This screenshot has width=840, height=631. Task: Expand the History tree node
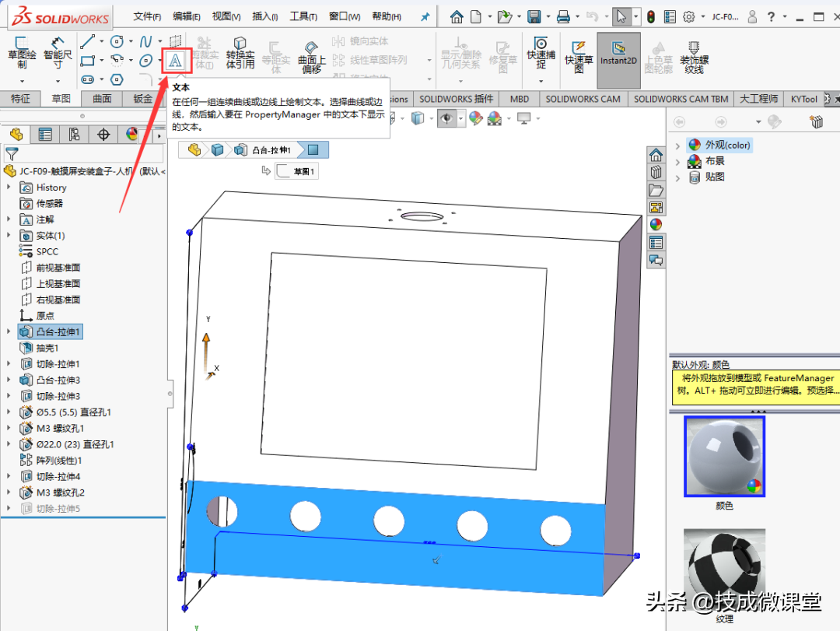[9, 187]
